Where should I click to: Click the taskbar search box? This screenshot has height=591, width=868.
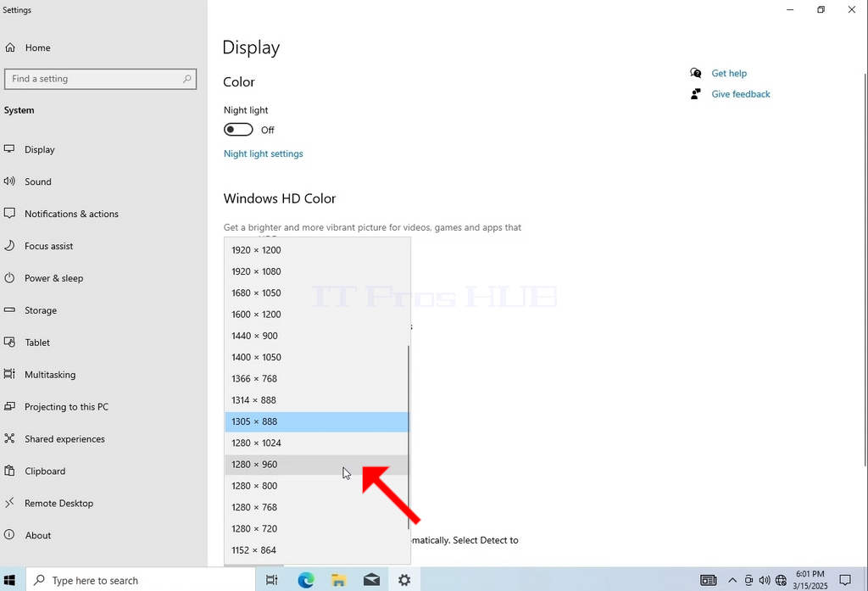point(141,580)
